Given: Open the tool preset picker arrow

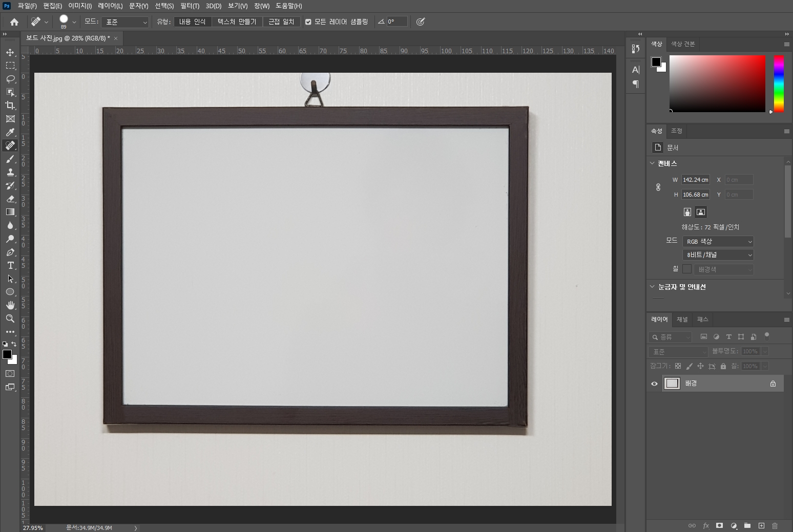Looking at the screenshot, I should 46,22.
